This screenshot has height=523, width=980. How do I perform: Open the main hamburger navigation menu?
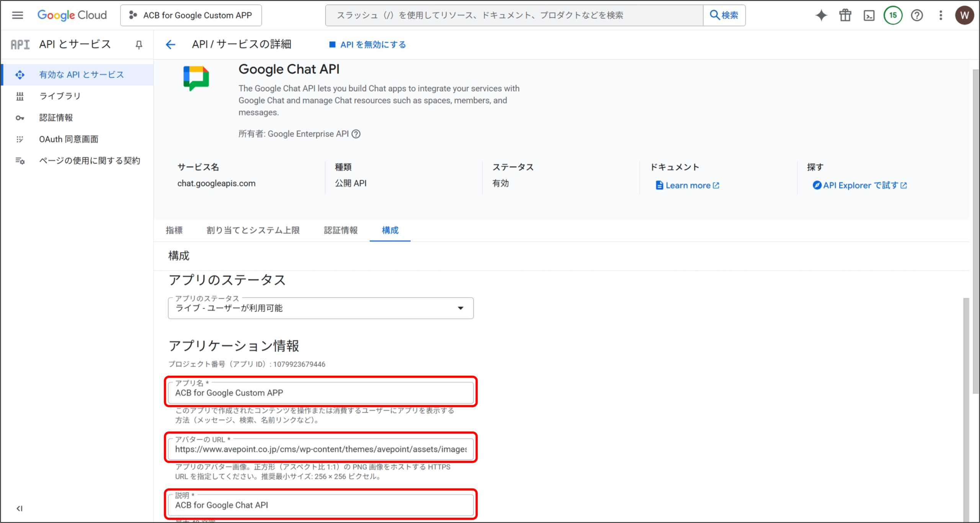pyautogui.click(x=18, y=15)
